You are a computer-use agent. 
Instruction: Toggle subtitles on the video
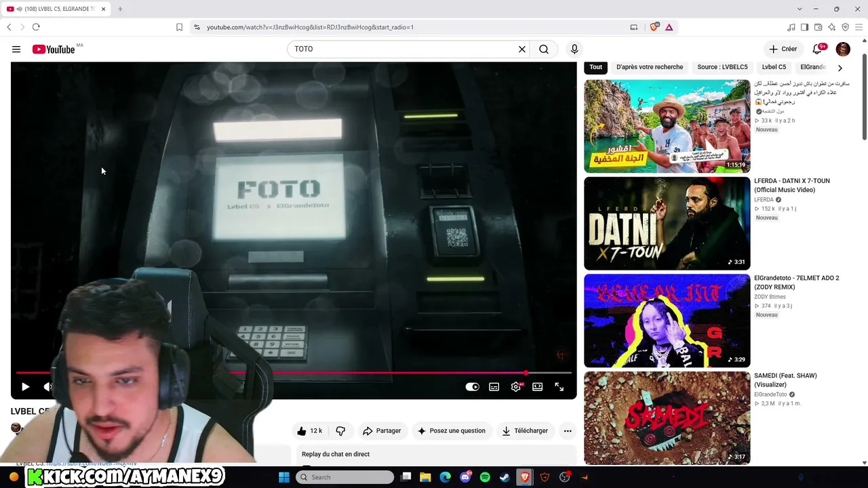pos(494,387)
